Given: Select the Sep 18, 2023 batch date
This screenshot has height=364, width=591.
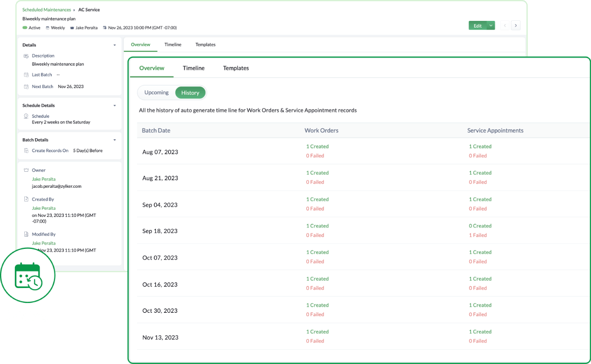Looking at the screenshot, I should 160,231.
